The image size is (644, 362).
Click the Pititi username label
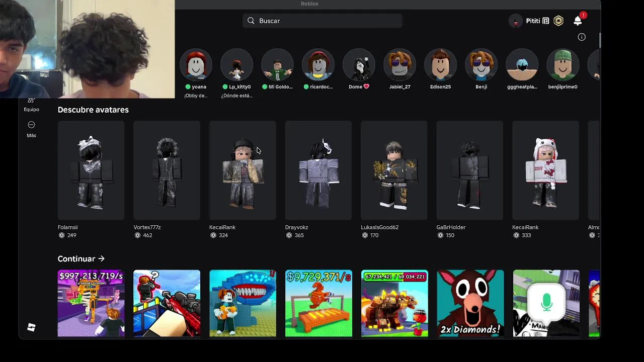click(x=533, y=21)
